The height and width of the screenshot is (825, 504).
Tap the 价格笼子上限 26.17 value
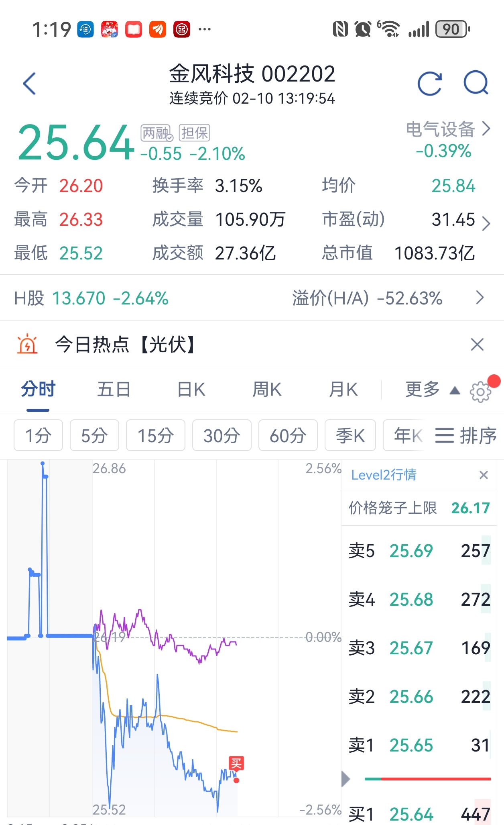(471, 508)
